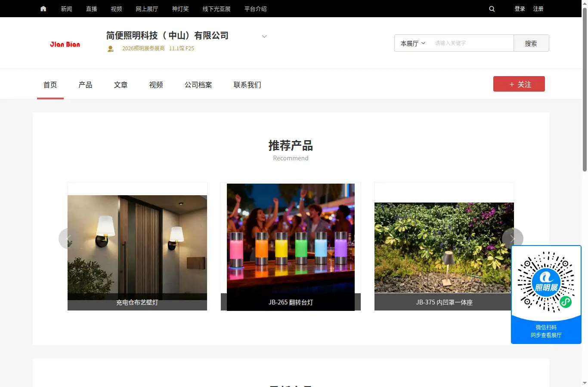This screenshot has height=387, width=588.
Task: Open 神灯奖 in the top navigation
Action: pos(180,9)
